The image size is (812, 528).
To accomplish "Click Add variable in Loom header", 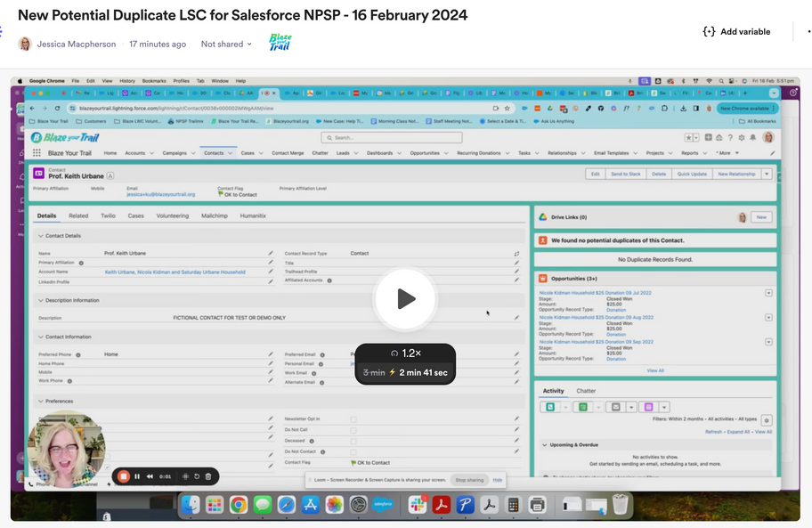I will (736, 31).
